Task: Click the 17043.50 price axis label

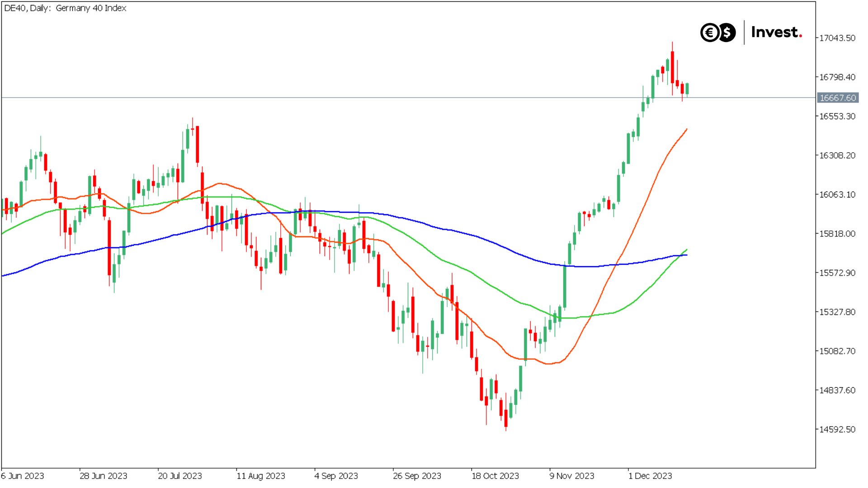Action: (x=837, y=38)
